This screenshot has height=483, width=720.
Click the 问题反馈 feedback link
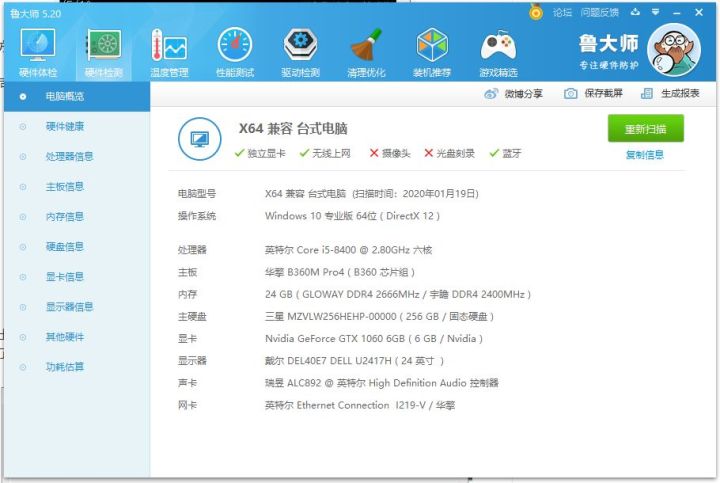pos(599,12)
